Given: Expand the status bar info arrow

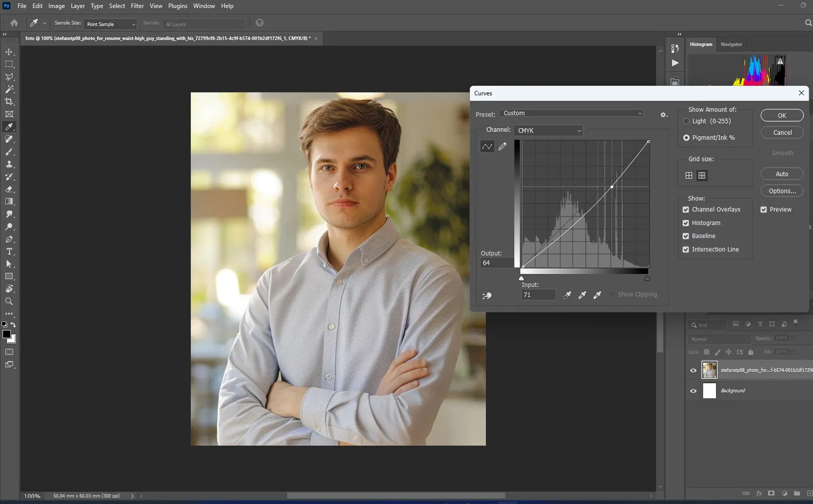Looking at the screenshot, I should (x=132, y=496).
